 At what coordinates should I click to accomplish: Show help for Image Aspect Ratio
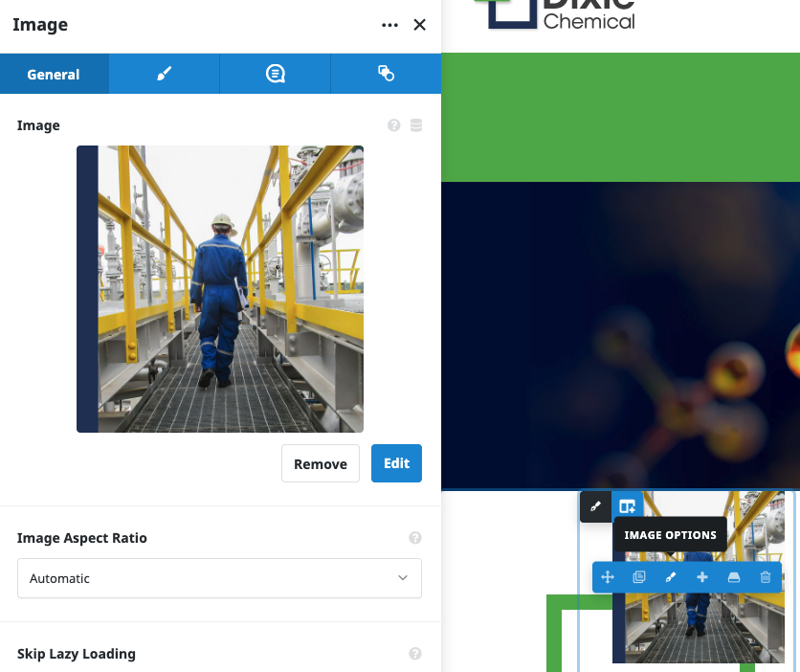(415, 538)
